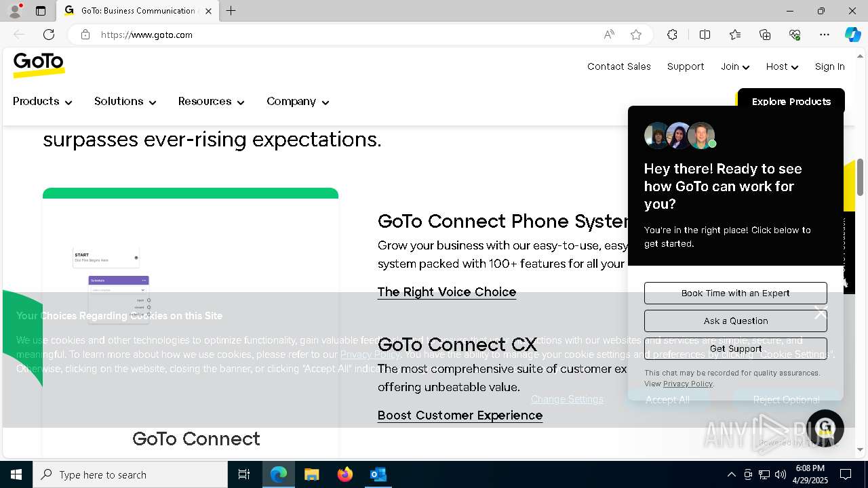Open Task View on taskbar
The image size is (868, 488).
tap(244, 474)
